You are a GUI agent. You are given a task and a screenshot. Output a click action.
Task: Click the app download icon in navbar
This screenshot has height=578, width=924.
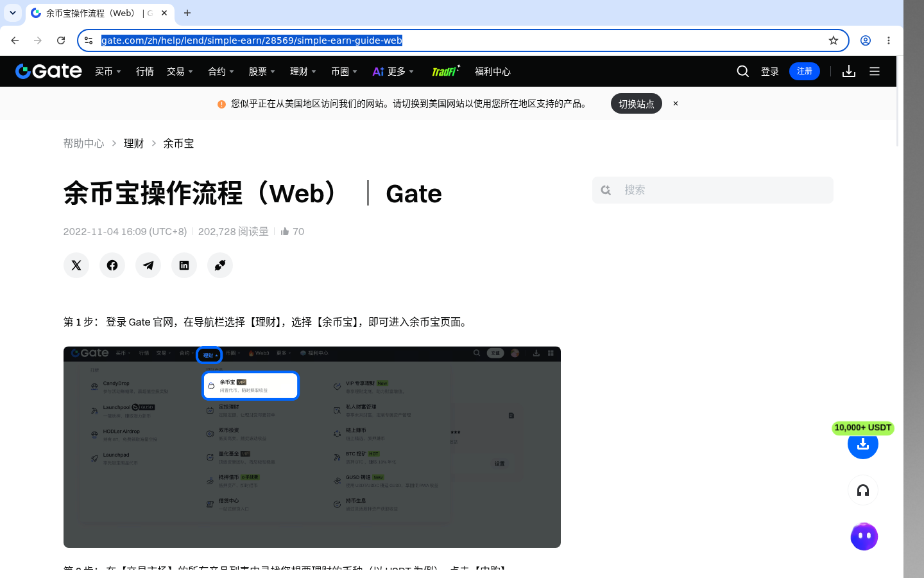(x=849, y=71)
